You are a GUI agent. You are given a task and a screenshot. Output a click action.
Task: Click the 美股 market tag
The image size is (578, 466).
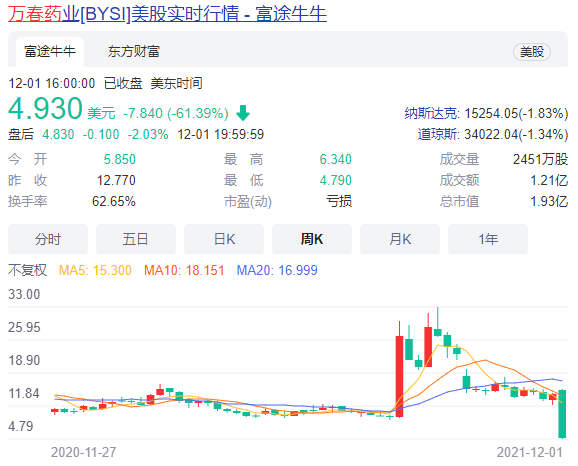pos(532,52)
